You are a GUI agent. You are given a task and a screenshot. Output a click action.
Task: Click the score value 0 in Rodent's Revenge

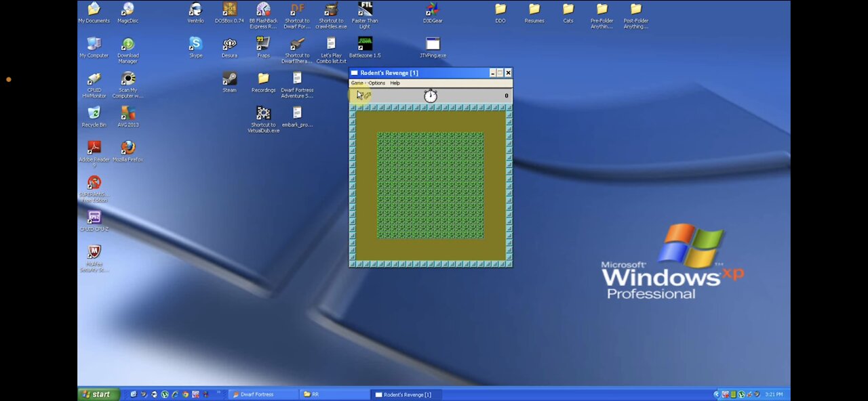coord(506,96)
